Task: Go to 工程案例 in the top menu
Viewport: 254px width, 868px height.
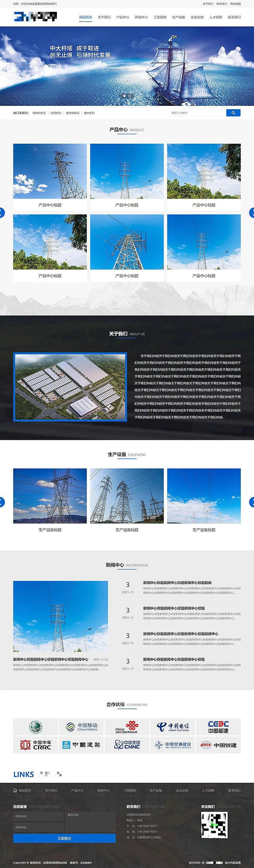Action: 160,17
